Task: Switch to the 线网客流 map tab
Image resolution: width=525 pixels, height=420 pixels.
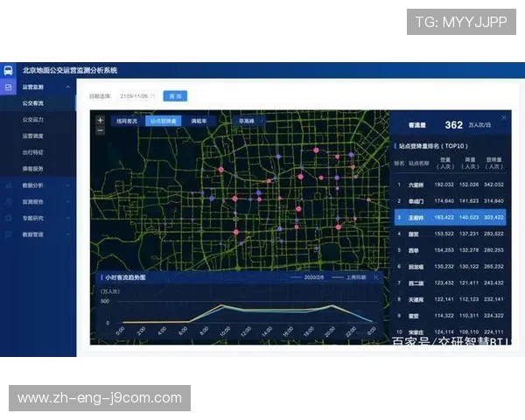Action: pyautogui.click(x=126, y=122)
